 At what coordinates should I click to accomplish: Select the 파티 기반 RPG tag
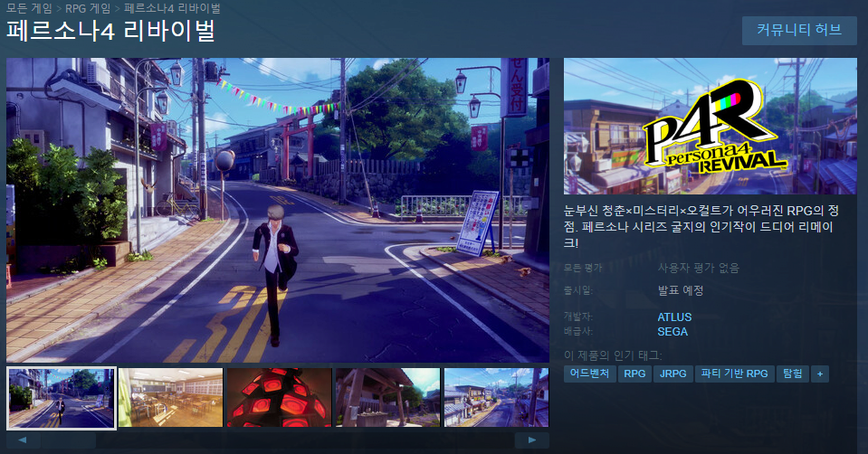[x=734, y=374]
